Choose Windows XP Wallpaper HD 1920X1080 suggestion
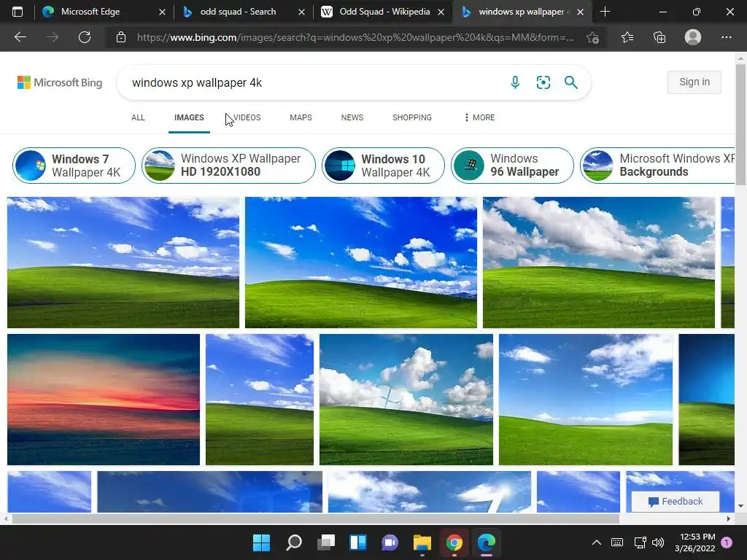 point(228,166)
